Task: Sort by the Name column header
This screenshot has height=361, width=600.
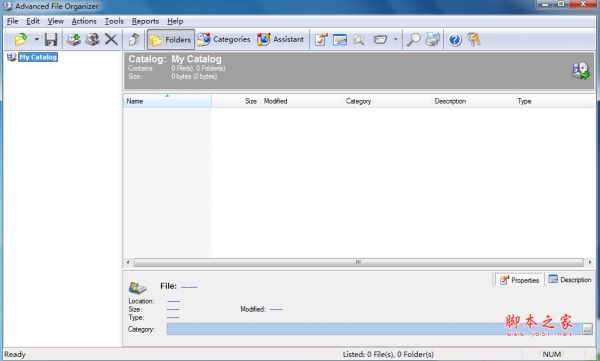Action: pos(167,101)
